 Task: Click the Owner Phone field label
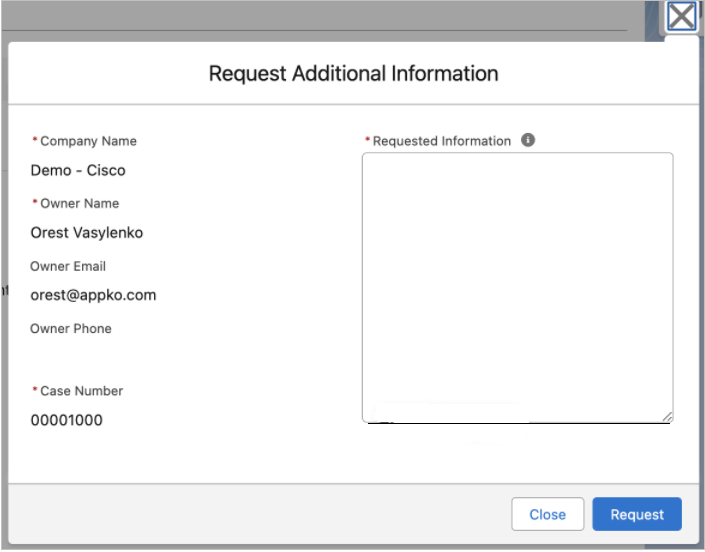pos(71,328)
